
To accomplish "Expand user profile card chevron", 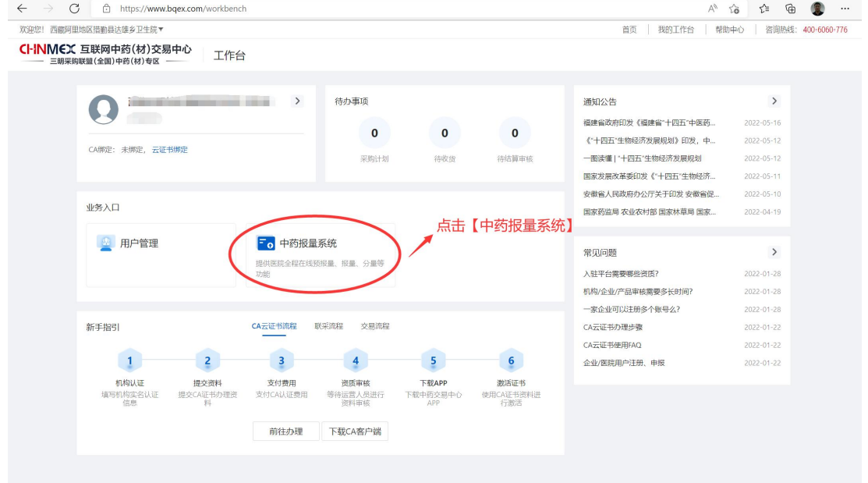I will [297, 101].
